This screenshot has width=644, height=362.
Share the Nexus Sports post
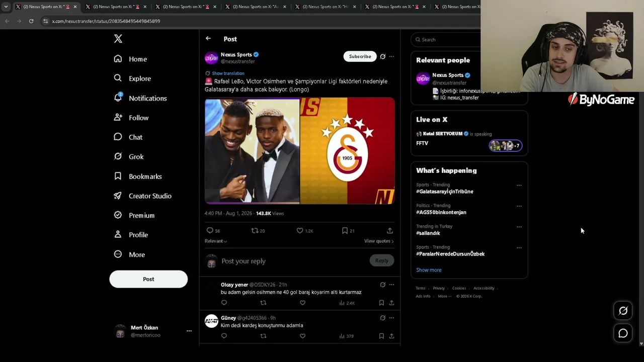(x=390, y=231)
